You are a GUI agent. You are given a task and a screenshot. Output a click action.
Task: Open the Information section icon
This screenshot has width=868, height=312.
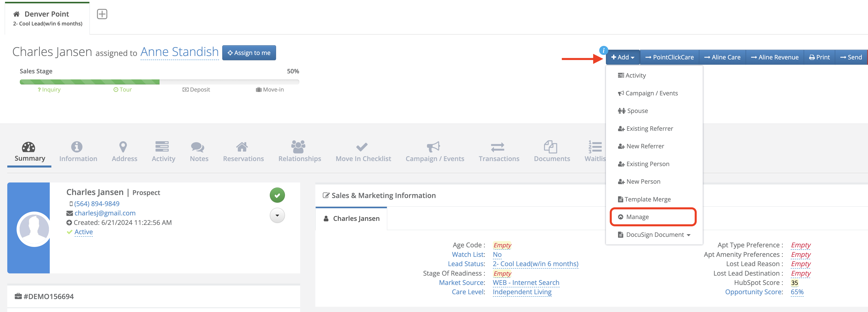point(77,147)
